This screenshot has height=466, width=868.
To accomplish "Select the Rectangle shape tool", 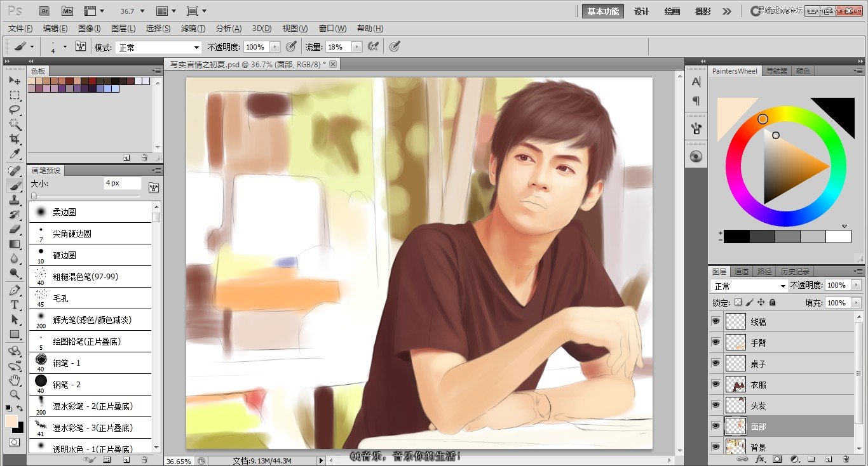I will pos(15,334).
